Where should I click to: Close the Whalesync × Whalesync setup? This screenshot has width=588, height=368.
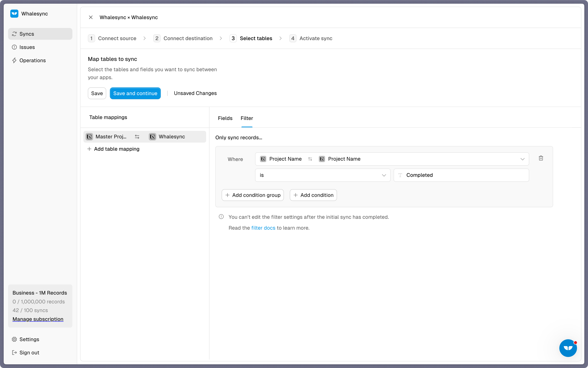tap(91, 17)
